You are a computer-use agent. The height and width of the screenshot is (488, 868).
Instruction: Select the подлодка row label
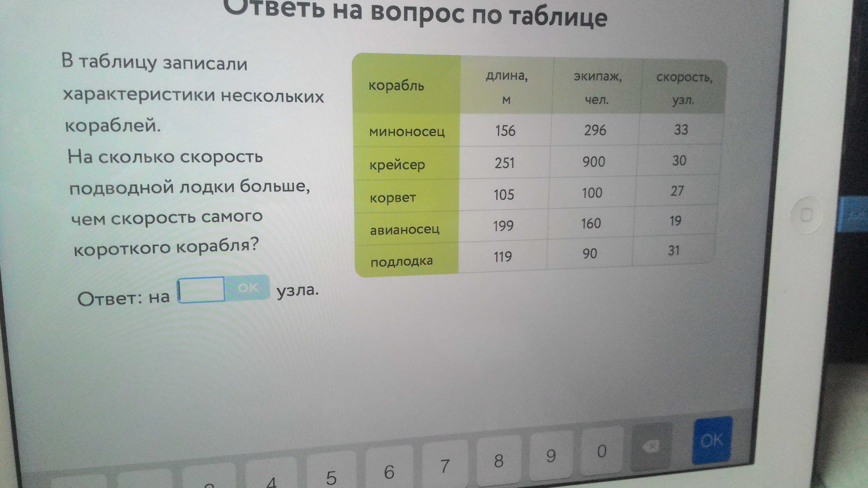click(x=401, y=261)
